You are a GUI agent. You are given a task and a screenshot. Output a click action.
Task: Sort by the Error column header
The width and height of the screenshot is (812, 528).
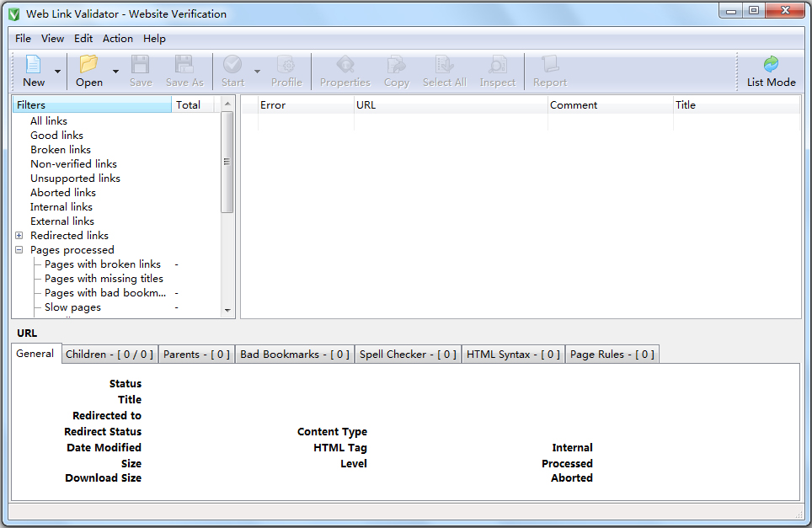pos(306,105)
